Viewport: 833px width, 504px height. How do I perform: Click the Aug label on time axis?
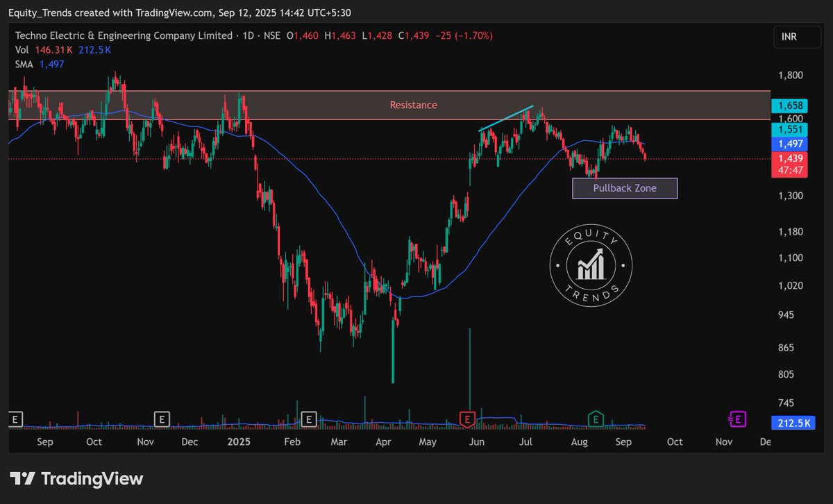(579, 442)
